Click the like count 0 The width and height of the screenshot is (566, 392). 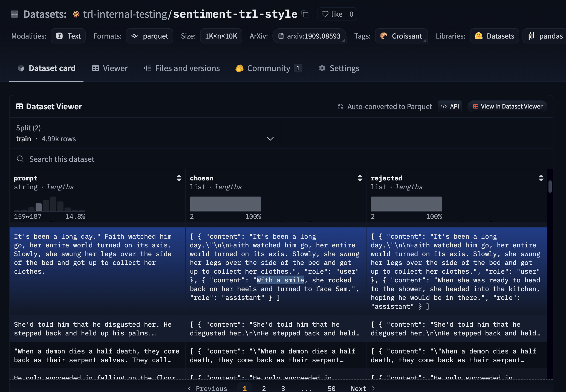tap(351, 14)
